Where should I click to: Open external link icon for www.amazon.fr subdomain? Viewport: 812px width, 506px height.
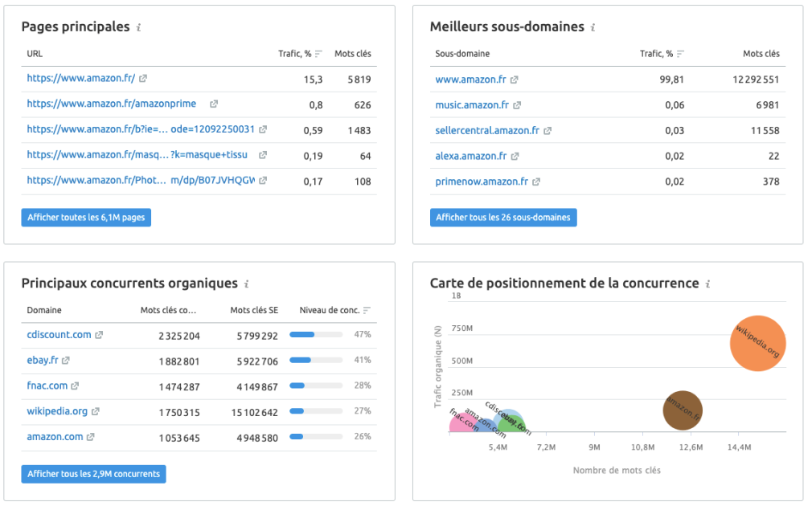pos(515,80)
